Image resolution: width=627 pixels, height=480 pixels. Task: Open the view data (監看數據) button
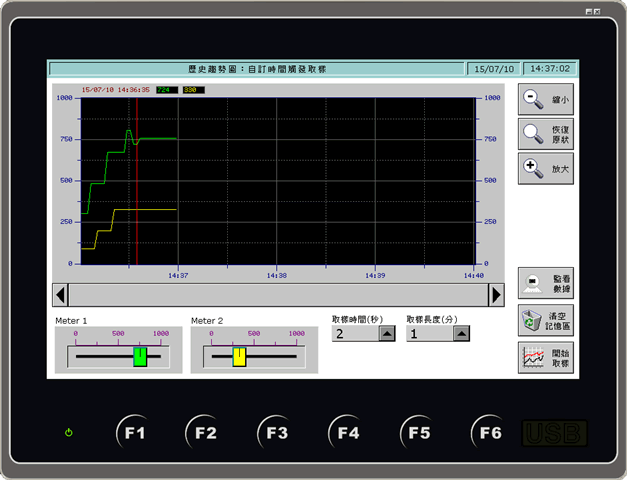tap(546, 285)
